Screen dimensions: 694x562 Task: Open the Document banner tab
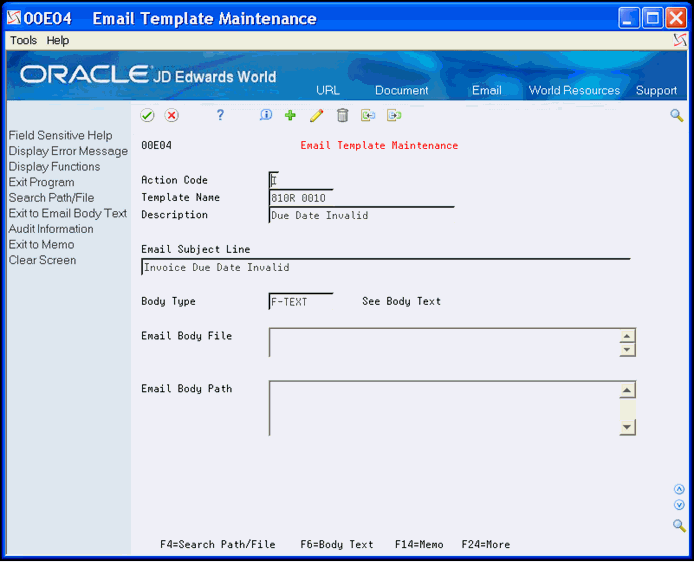pos(401,90)
